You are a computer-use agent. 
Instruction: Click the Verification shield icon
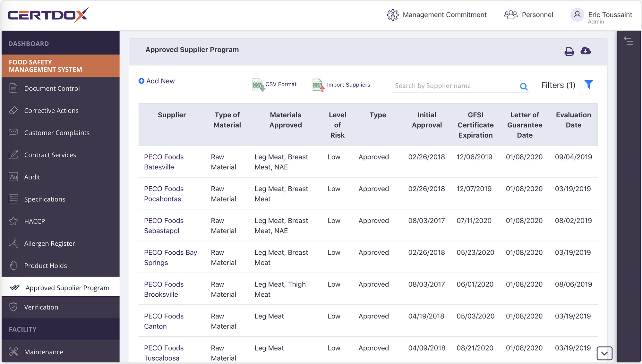coord(13,307)
